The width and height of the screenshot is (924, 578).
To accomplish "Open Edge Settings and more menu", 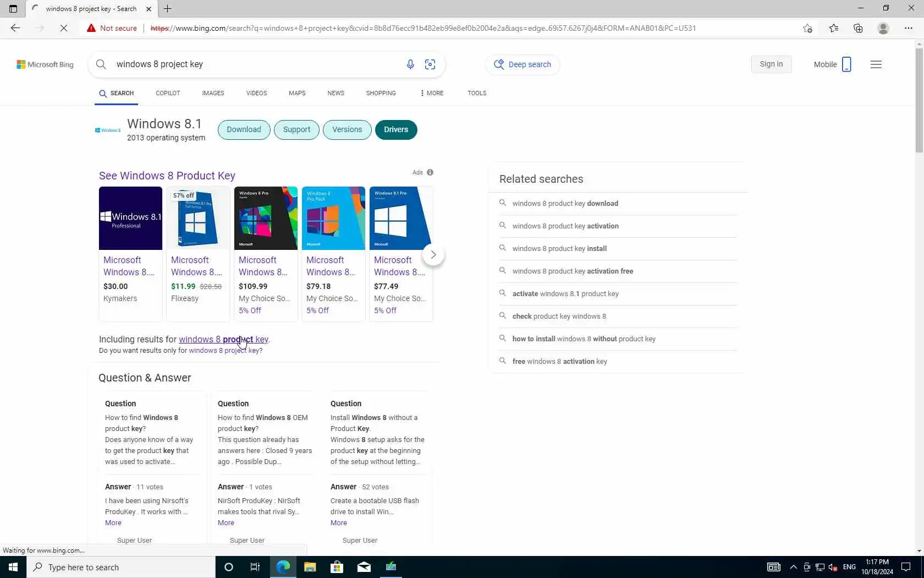I will pos(909,28).
